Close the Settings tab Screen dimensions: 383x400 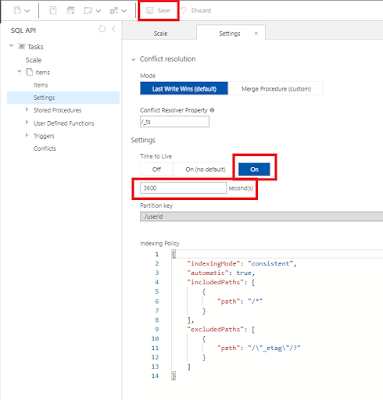tap(256, 33)
